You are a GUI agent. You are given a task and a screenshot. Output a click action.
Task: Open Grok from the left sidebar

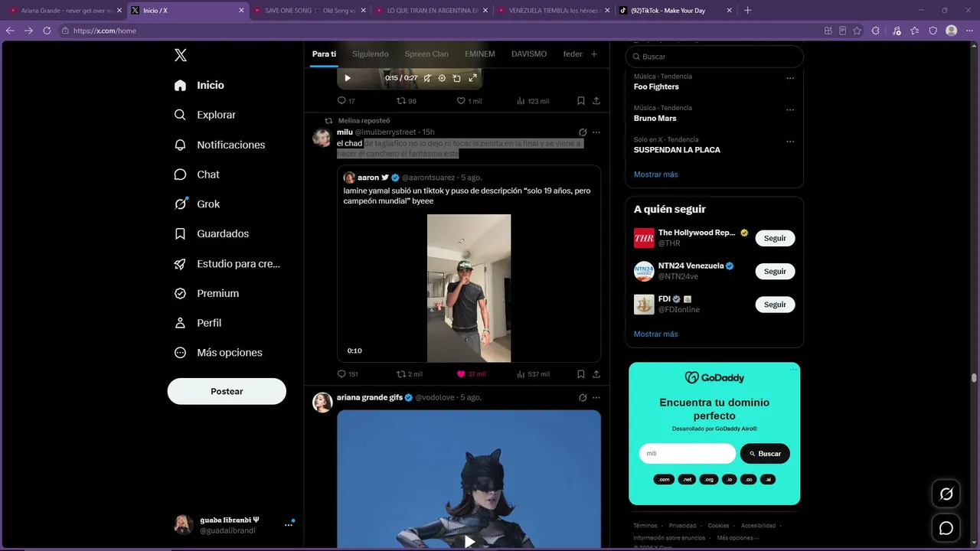[197, 204]
